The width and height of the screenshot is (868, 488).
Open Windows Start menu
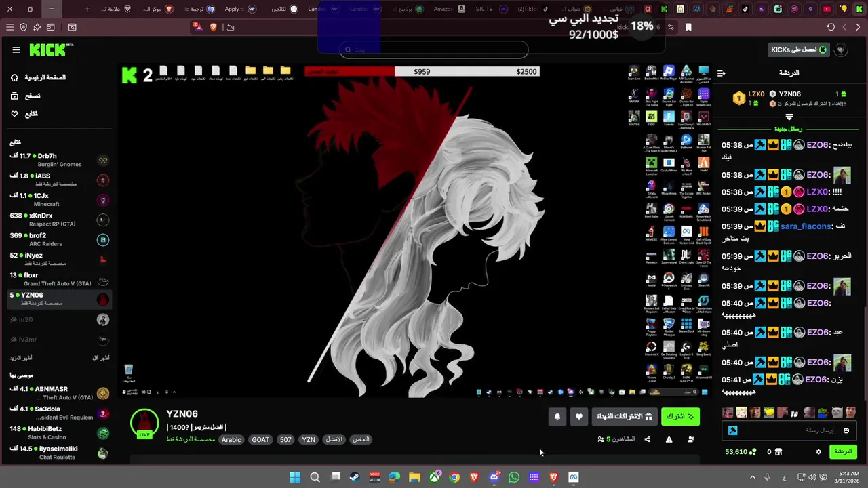[x=295, y=477]
